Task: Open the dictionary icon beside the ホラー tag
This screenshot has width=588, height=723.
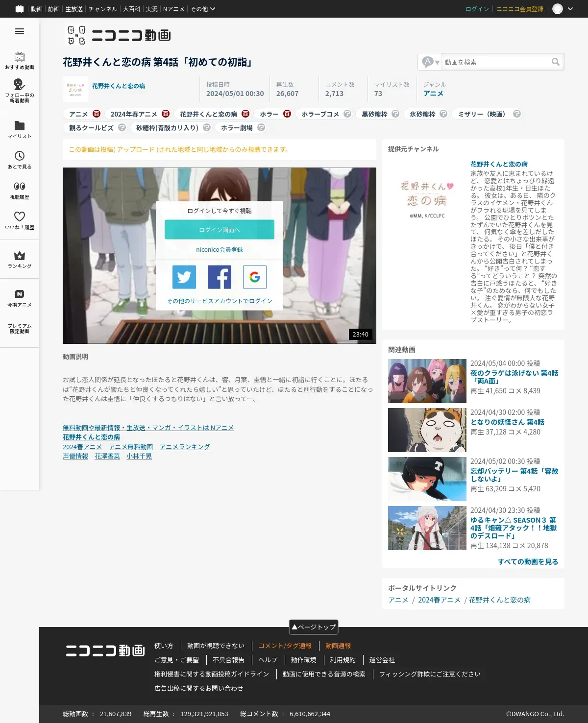Action: (x=287, y=114)
